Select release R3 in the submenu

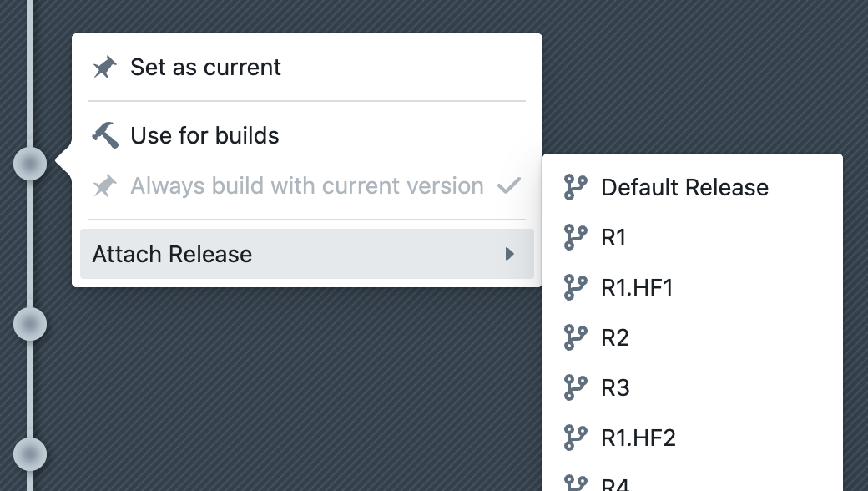click(615, 387)
